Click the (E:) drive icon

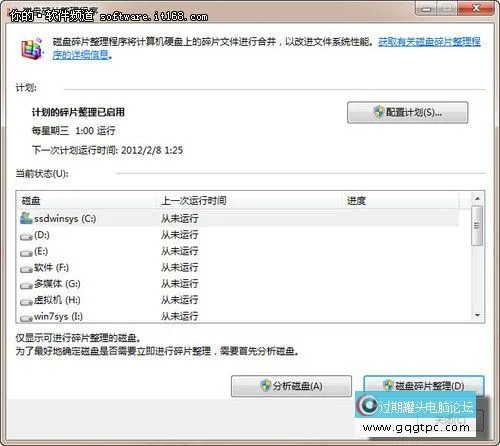(26, 253)
